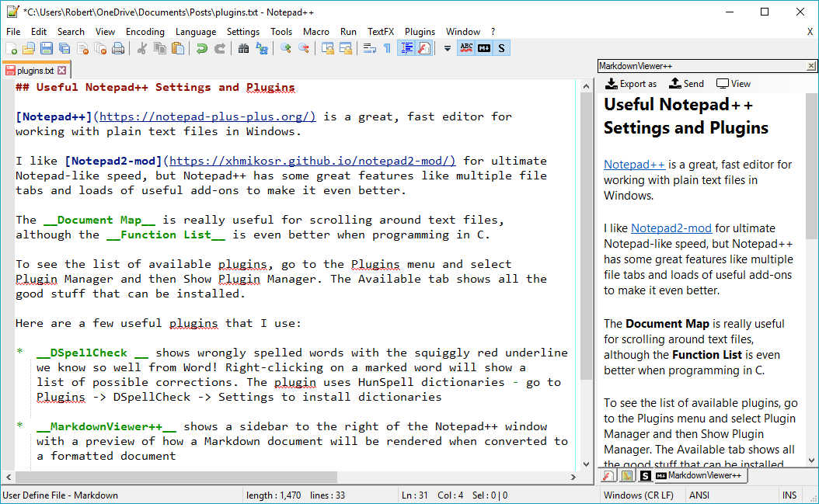Save the file with the Save icon
The width and height of the screenshot is (819, 504).
47,49
